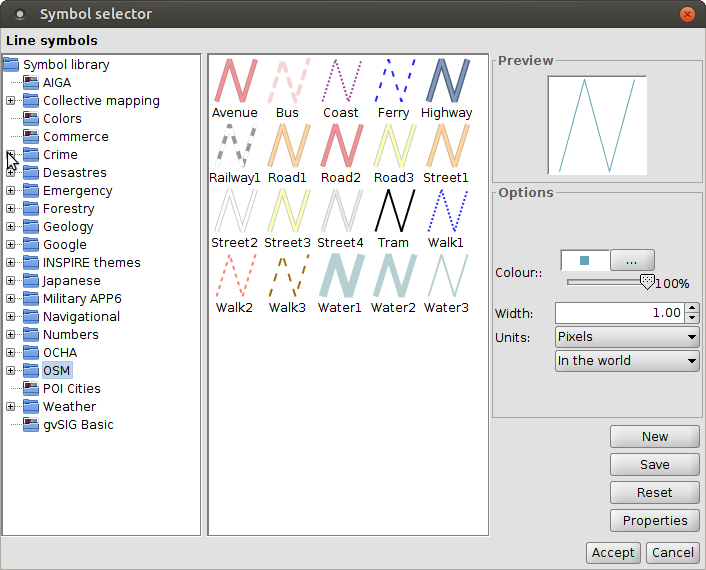Choose the Coast dotted line symbol
The image size is (706, 570).
(x=340, y=81)
